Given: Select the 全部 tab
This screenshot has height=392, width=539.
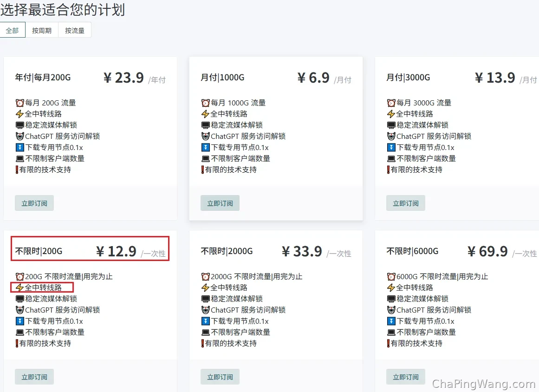Looking at the screenshot, I should click(13, 30).
